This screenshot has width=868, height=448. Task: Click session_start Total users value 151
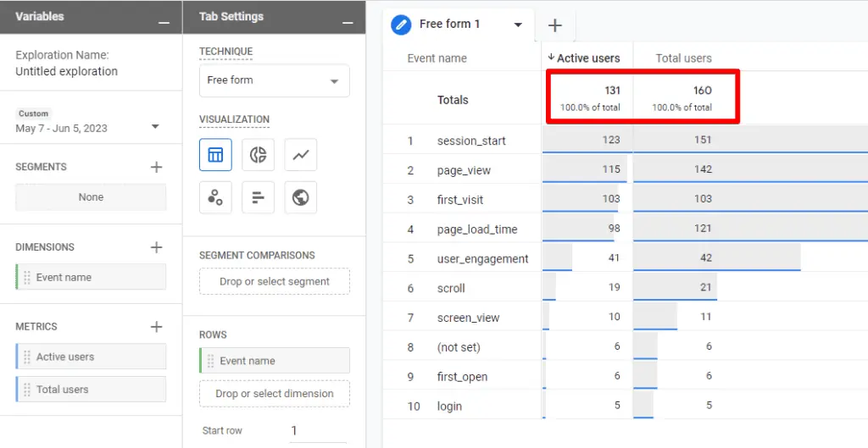click(x=703, y=140)
